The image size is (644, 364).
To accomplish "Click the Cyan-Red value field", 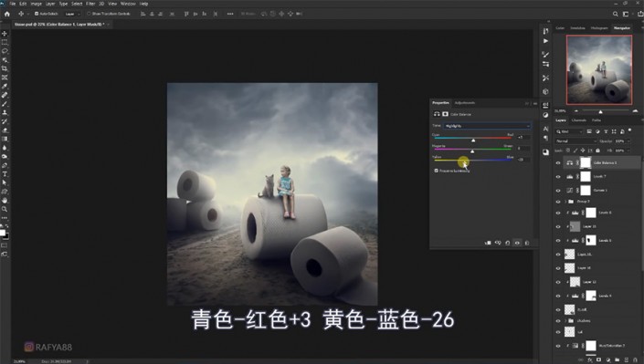I will [x=523, y=137].
